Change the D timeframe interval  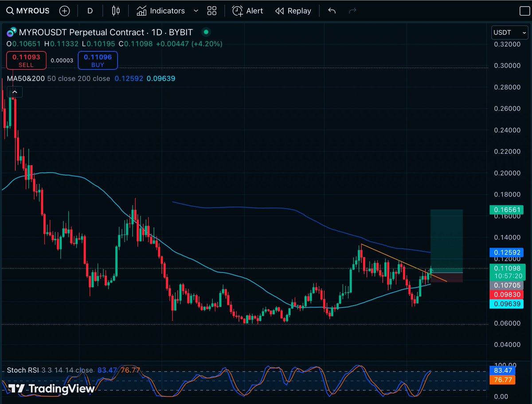coord(90,11)
